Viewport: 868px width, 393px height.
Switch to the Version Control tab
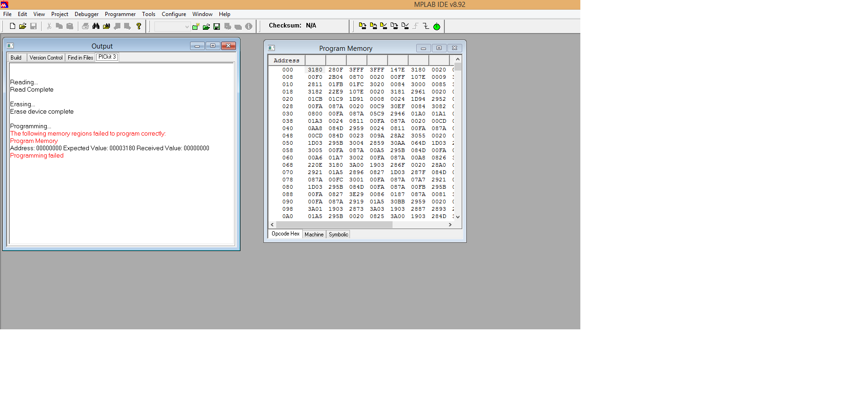pyautogui.click(x=46, y=58)
